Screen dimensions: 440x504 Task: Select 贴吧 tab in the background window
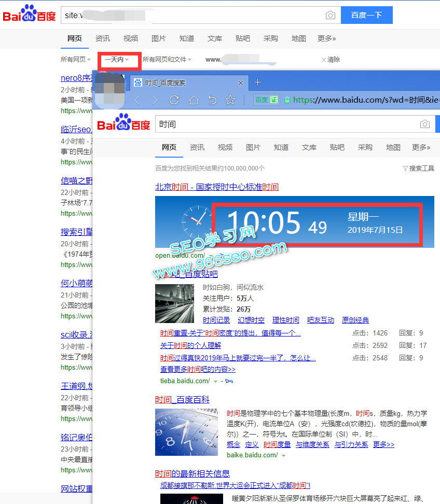[x=243, y=38]
